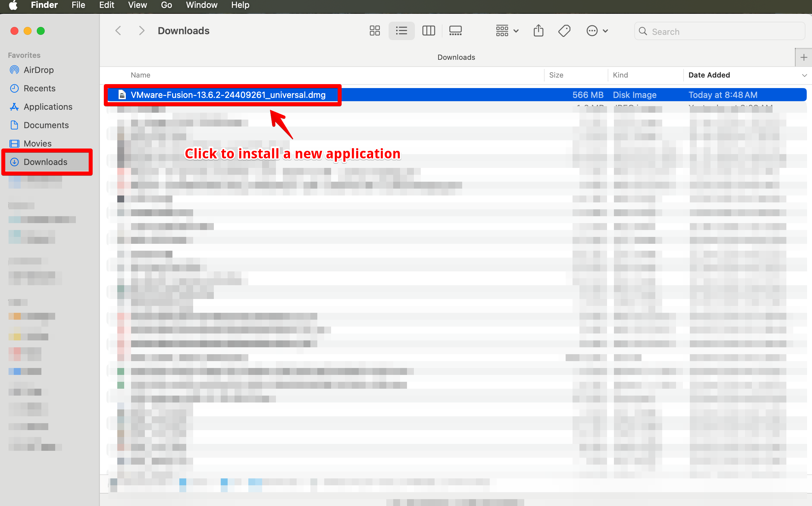
Task: Open AirDrop in the sidebar
Action: click(x=38, y=70)
